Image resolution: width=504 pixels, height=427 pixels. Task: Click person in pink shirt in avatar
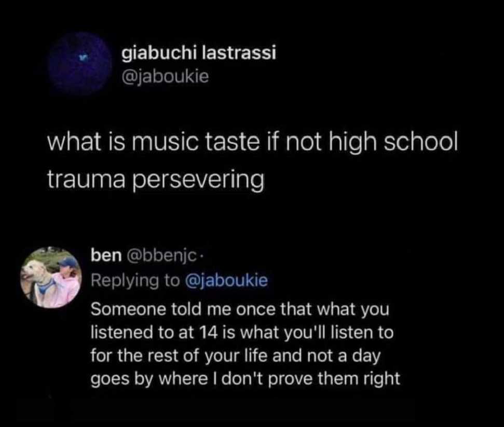click(66, 282)
